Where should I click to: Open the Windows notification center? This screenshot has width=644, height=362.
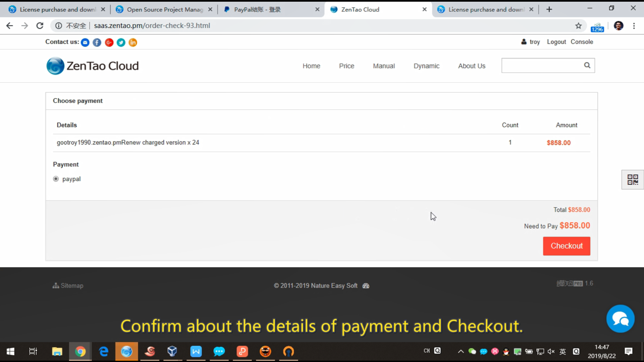629,351
